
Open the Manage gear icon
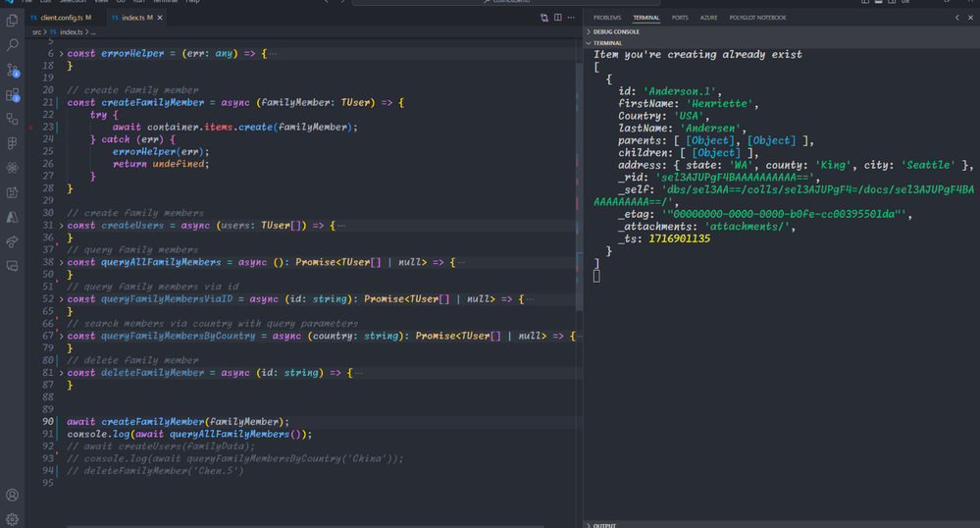click(x=12, y=519)
